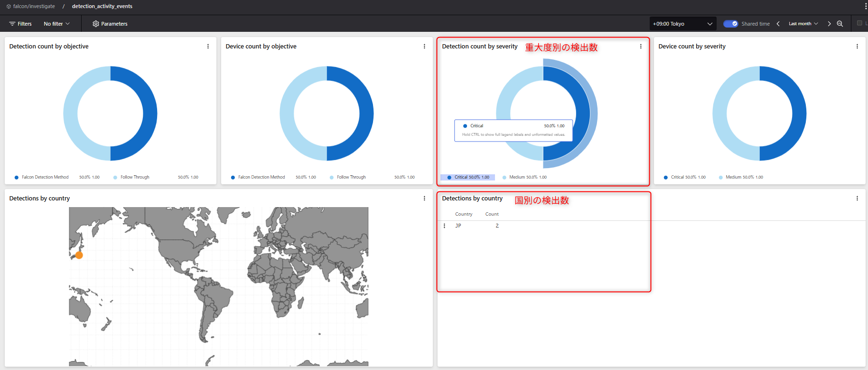Open dashboard Parameters settings
This screenshot has width=868, height=370.
coord(110,24)
